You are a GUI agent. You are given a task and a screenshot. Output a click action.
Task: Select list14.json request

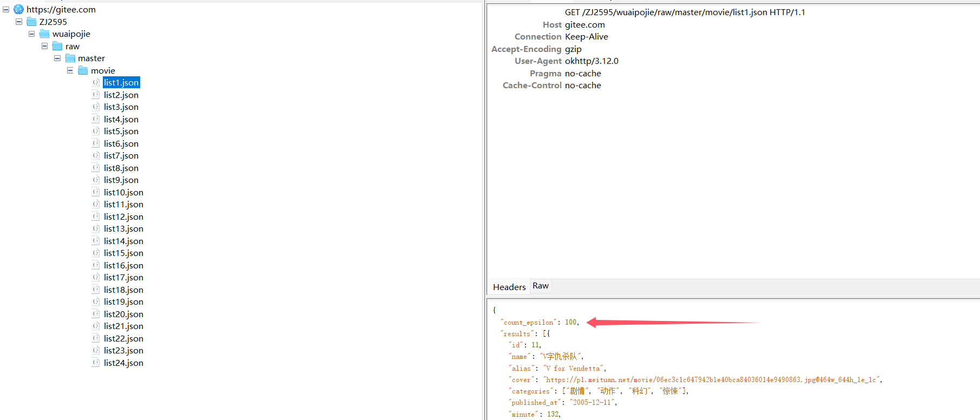pos(123,241)
